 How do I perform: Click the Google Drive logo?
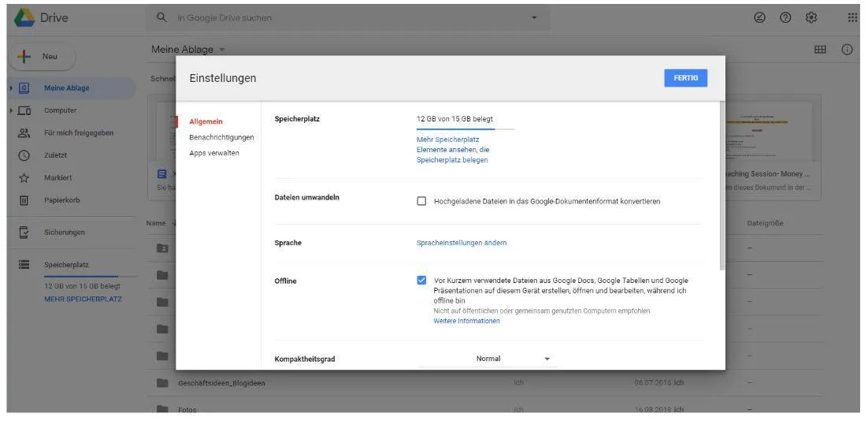(x=24, y=17)
